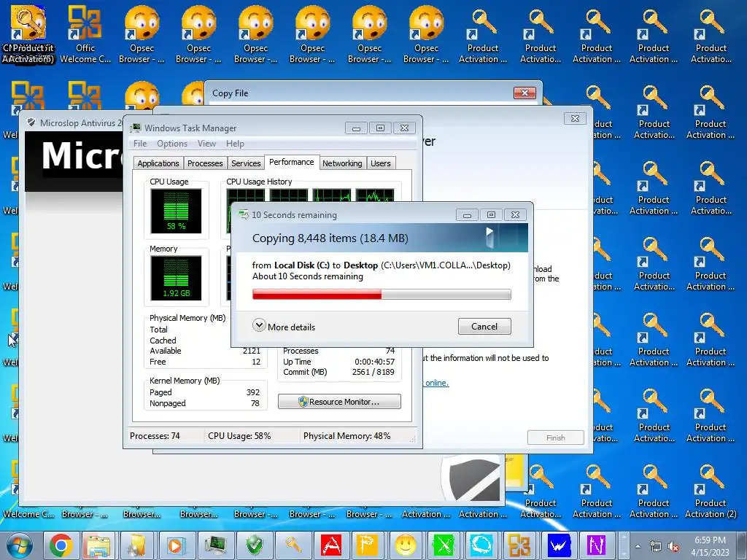Image resolution: width=747 pixels, height=560 pixels.
Task: Click the taskbar clock showing 6:59 PM
Action: coord(709,546)
